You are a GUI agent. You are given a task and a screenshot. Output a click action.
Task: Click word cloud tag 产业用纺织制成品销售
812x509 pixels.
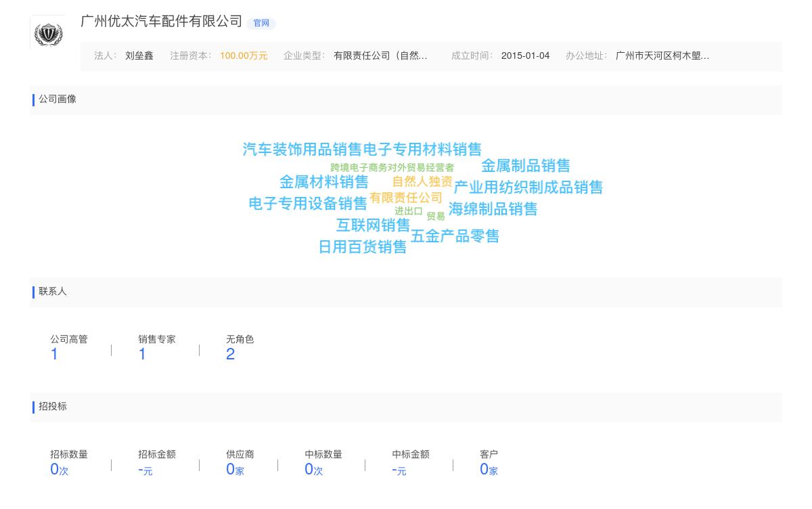click(528, 187)
